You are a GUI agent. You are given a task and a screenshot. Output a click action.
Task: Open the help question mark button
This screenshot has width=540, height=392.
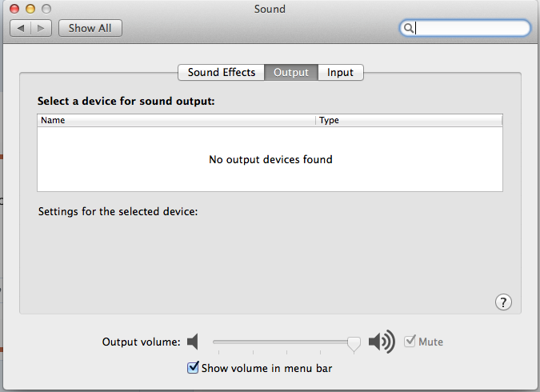[503, 302]
